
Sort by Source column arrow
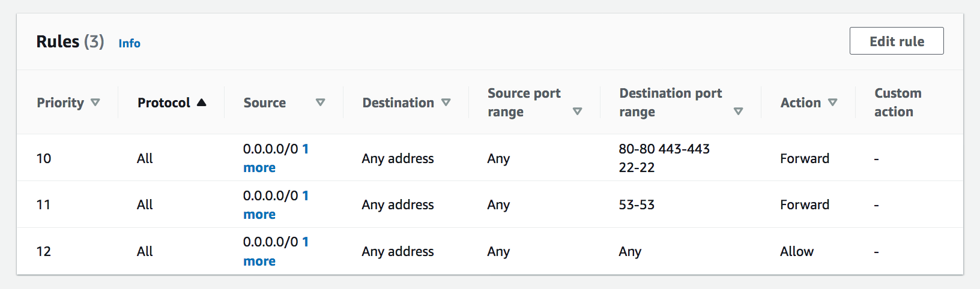[x=320, y=103]
